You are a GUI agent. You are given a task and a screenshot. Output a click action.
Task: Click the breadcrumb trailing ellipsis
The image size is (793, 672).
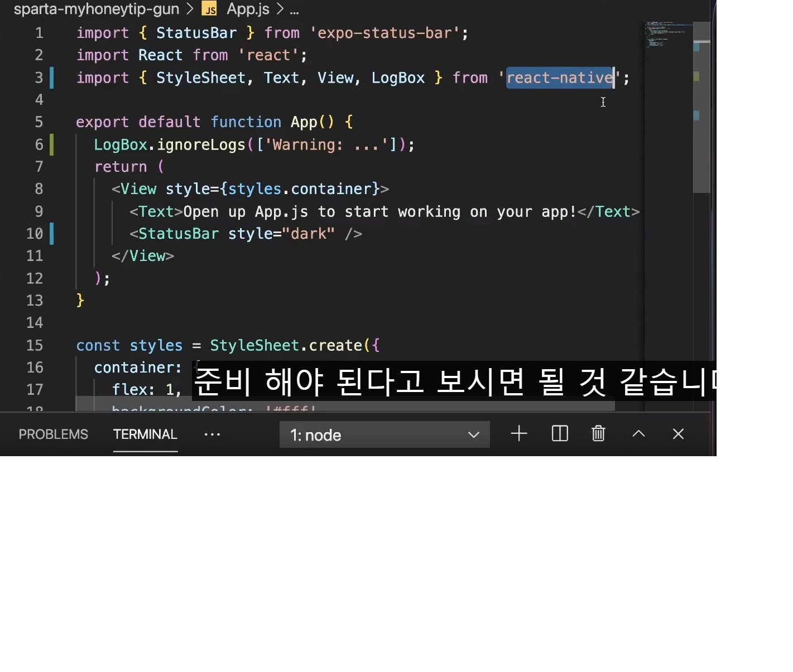click(294, 10)
